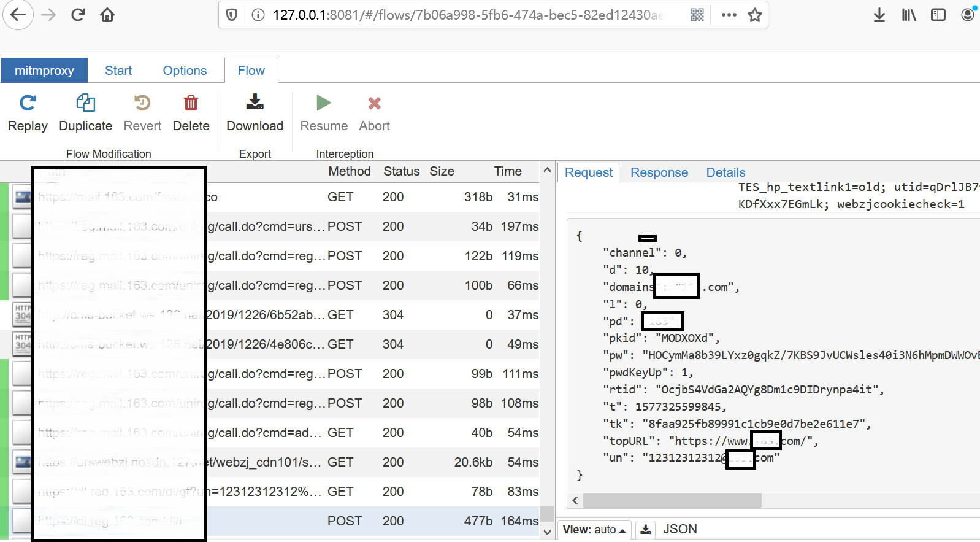Open the Request tab of flow details
Image resolution: width=980 pixels, height=542 pixels.
pyautogui.click(x=589, y=172)
